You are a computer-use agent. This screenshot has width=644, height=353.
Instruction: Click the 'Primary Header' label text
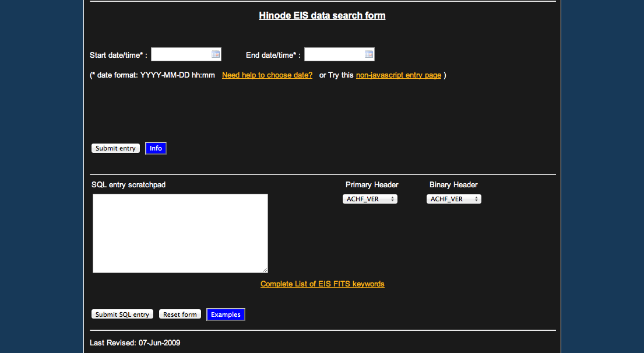click(372, 185)
